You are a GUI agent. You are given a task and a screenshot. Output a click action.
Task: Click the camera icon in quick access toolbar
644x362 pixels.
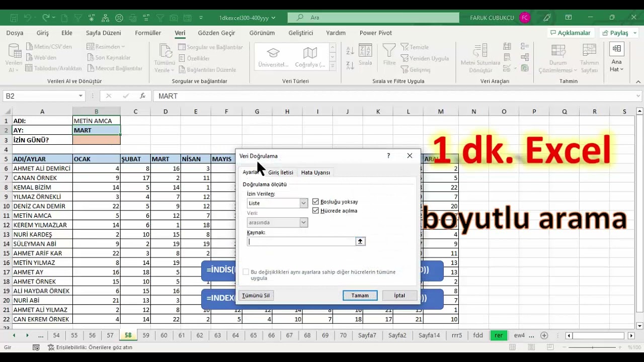click(x=174, y=18)
